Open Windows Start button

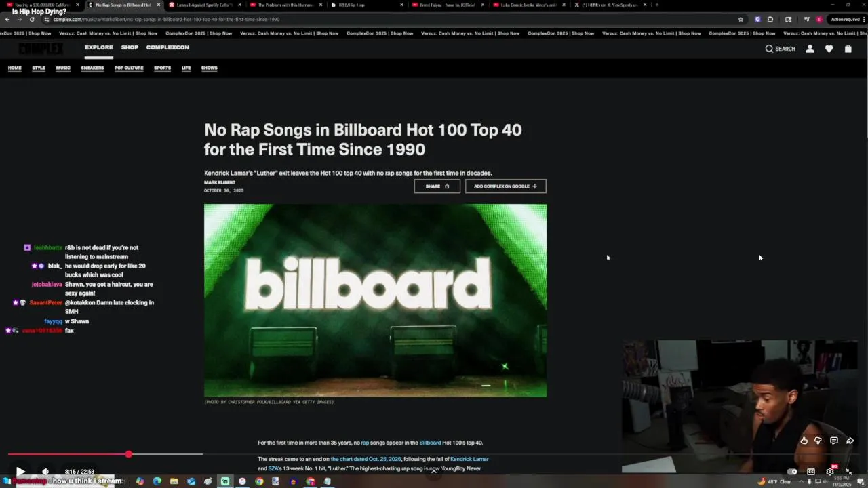(6, 481)
